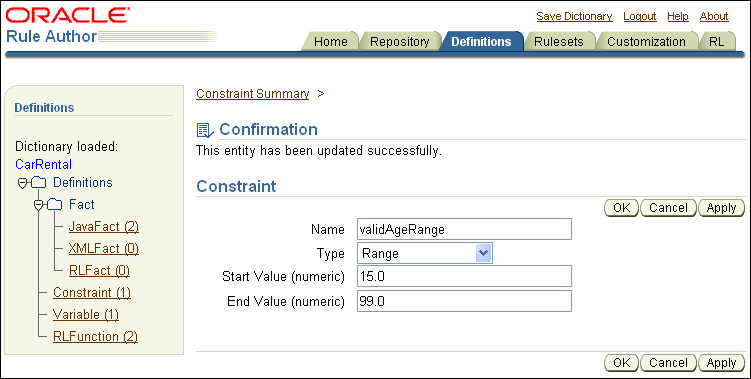Open the RL tab
Image resolution: width=751 pixels, height=379 pixels.
pos(717,42)
